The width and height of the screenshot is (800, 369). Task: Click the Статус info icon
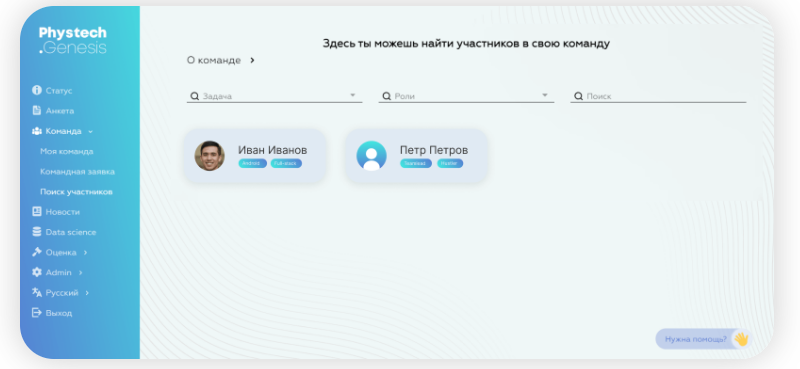point(36,90)
